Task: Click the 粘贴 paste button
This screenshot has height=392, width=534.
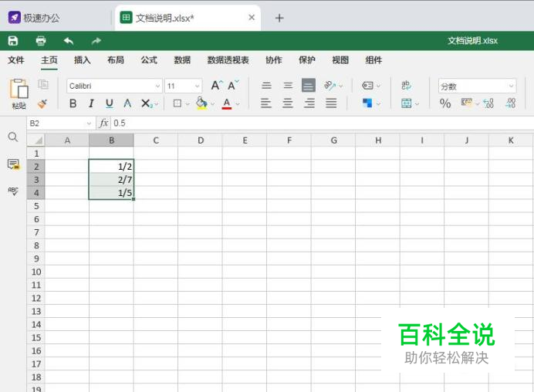Action: [x=19, y=94]
